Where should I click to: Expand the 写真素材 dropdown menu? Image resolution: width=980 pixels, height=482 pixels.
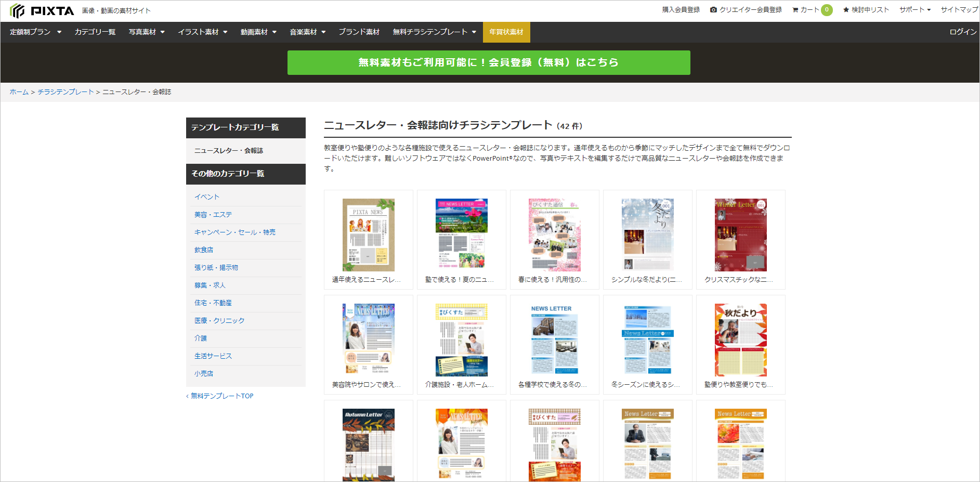pyautogui.click(x=147, y=32)
